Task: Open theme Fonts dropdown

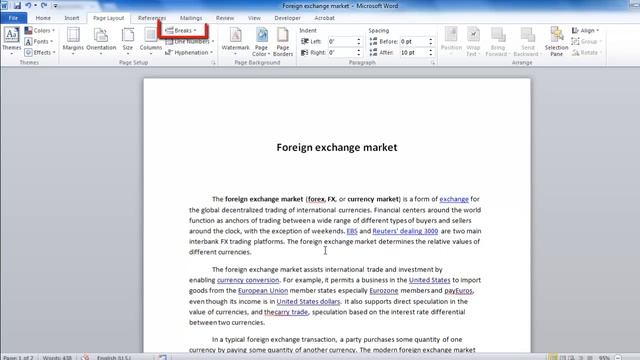Action: click(x=39, y=42)
